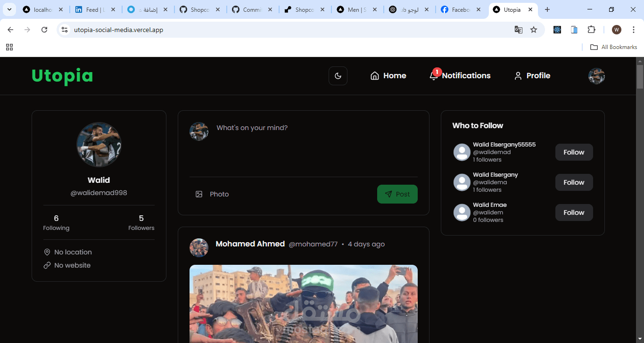Focus the What's on your mind field
The height and width of the screenshot is (343, 644).
317,146
